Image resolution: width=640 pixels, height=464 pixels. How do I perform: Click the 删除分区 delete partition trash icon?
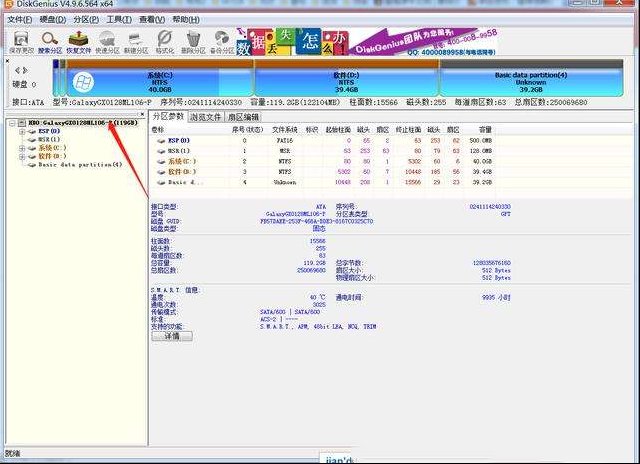[x=193, y=42]
